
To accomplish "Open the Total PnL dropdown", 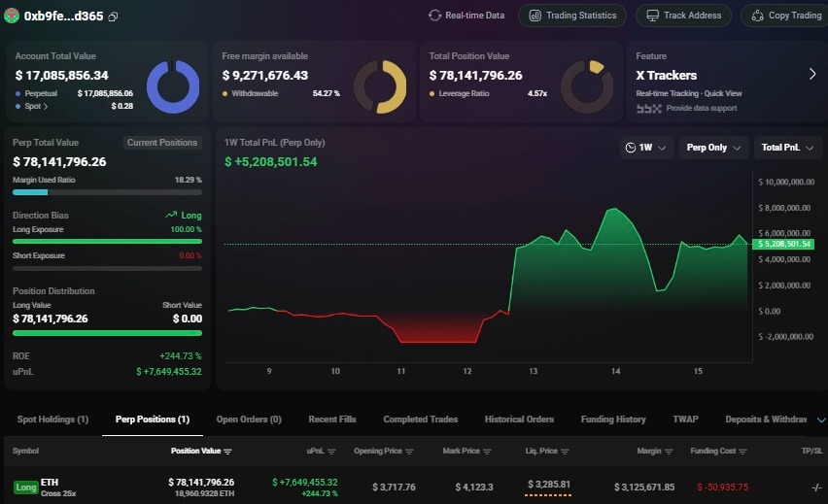I will [787, 148].
